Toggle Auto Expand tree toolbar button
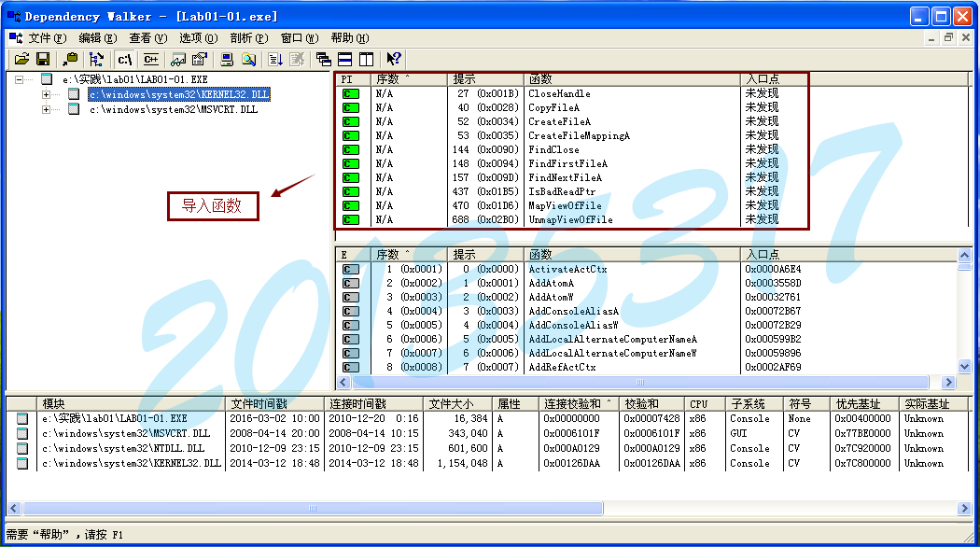 [x=95, y=59]
